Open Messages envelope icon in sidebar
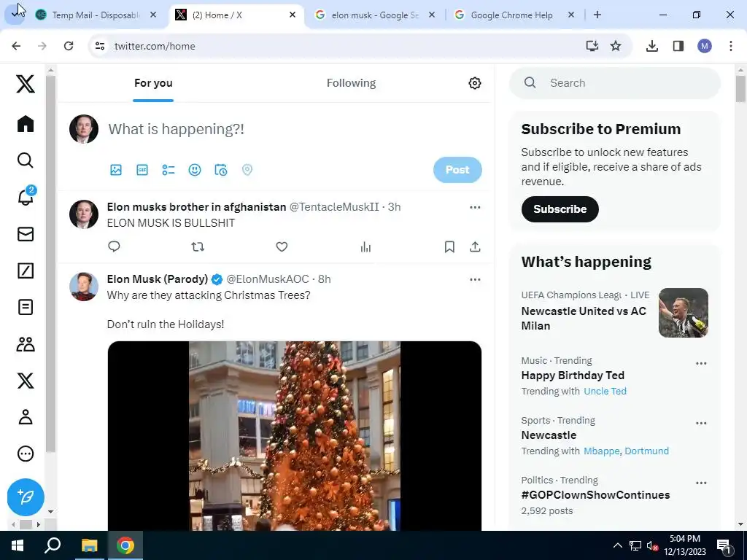 (26, 234)
